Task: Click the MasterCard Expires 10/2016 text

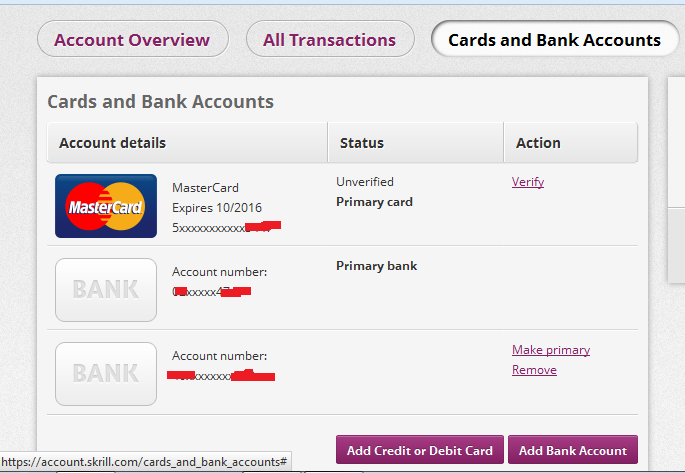Action: coord(217,208)
